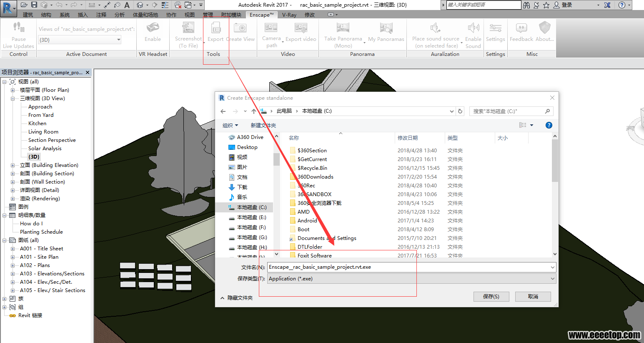Expand 立面 (Building Elevation) node
644x343 pixels.
(x=13, y=165)
